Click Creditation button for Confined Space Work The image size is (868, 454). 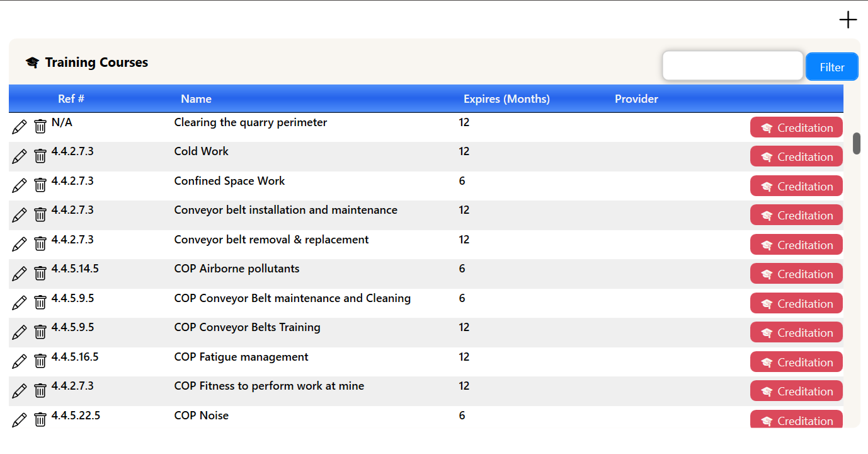(x=796, y=186)
